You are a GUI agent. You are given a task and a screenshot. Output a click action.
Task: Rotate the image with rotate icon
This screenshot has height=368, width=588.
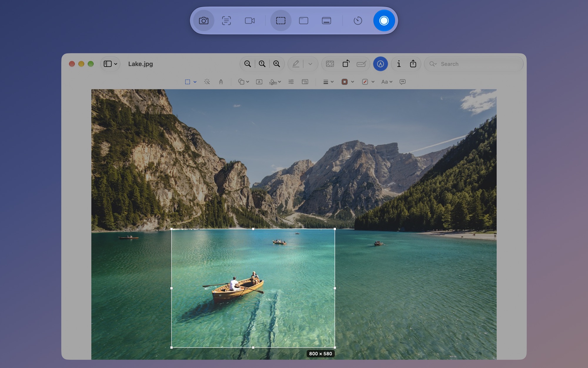tap(346, 64)
